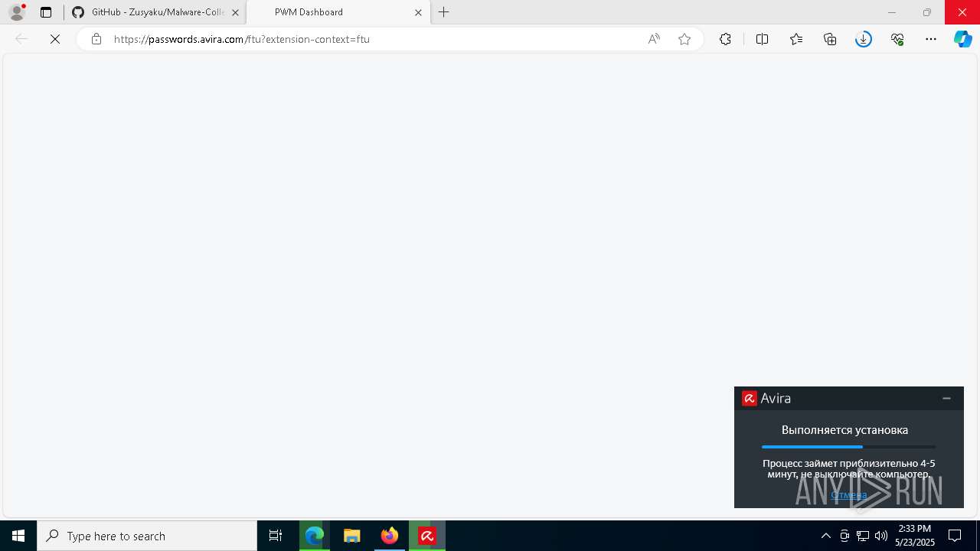Open Edge Settings and more menu
Viewport: 980px width, 551px height.
tap(931, 39)
